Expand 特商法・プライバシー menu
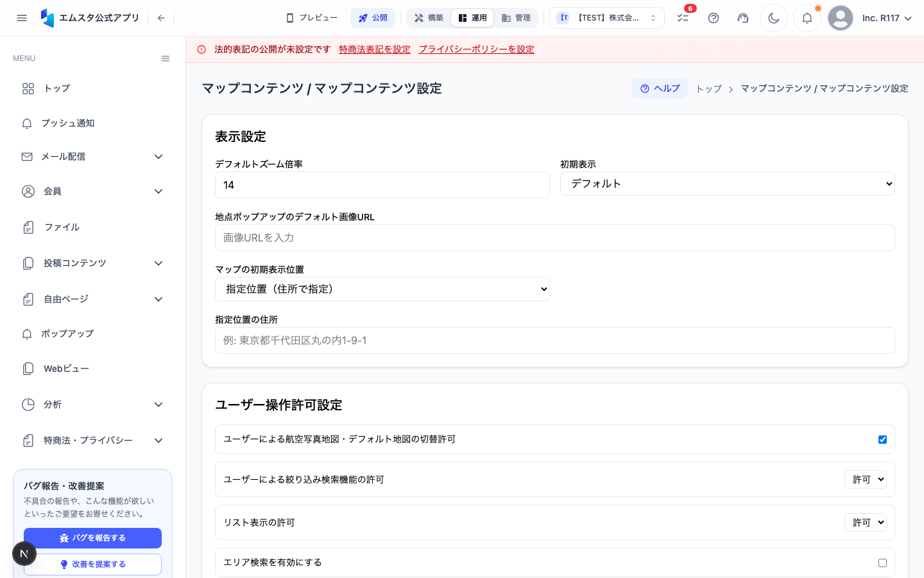The image size is (924, 578). [92, 441]
